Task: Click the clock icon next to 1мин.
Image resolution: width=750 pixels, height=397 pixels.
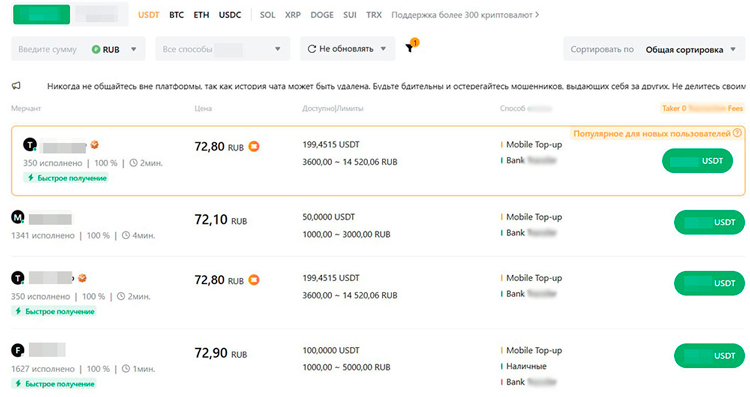Action: pyautogui.click(x=126, y=369)
